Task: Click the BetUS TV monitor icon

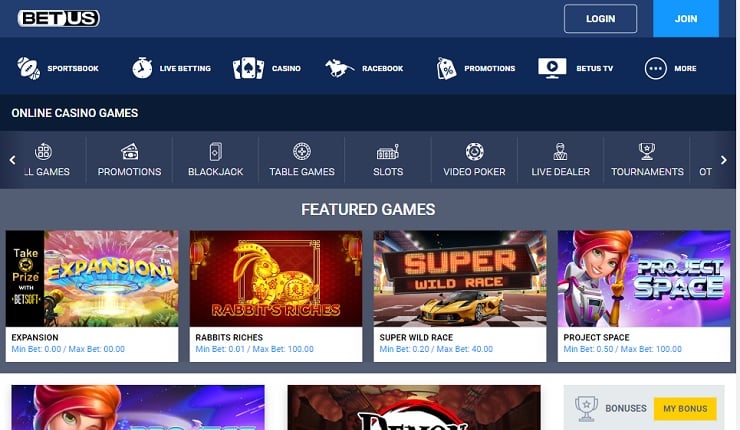Action: point(552,68)
